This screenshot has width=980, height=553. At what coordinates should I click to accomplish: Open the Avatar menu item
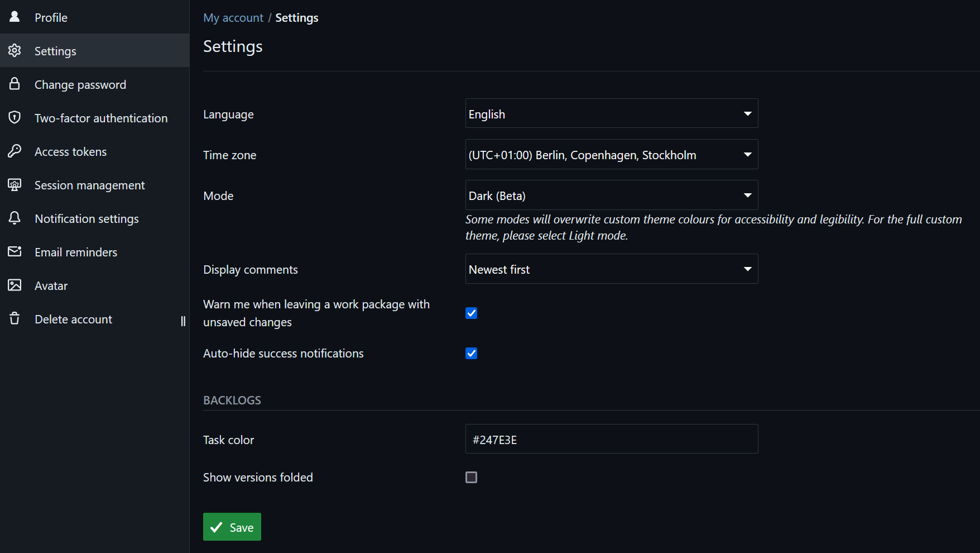coord(51,285)
